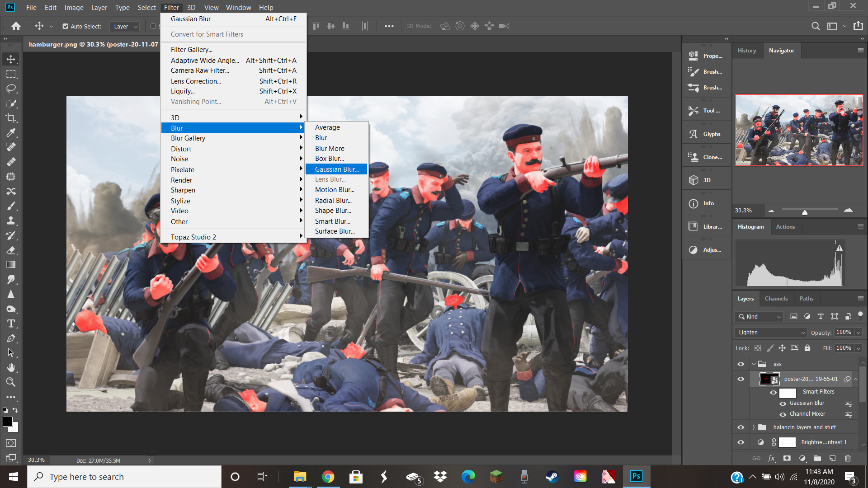Open the Lighten blend mode dropdown
This screenshot has height=488, width=868.
[x=771, y=333]
